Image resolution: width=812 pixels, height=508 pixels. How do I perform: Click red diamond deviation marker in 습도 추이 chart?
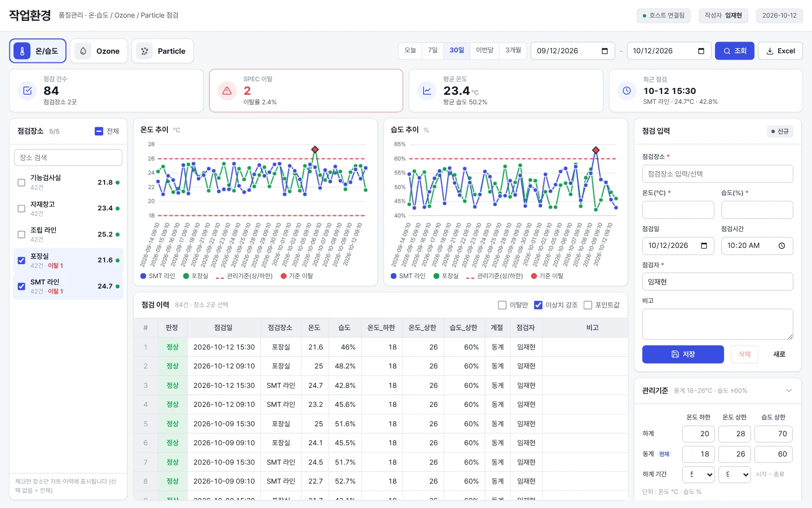(596, 150)
